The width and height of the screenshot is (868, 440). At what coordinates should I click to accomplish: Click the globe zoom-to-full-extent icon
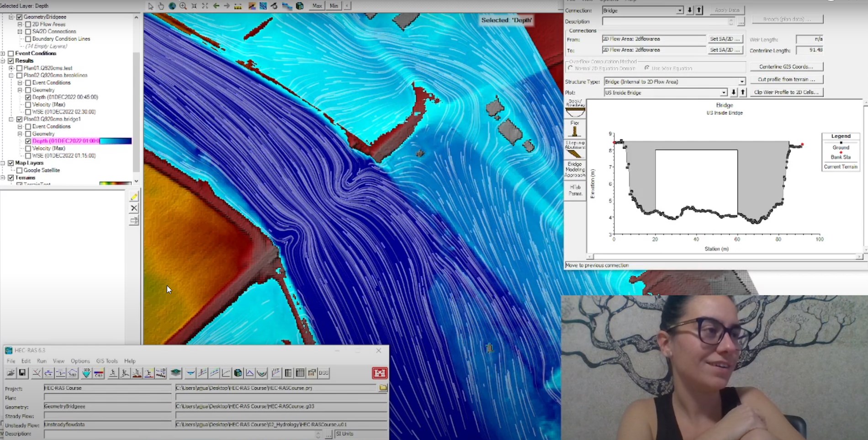click(172, 6)
